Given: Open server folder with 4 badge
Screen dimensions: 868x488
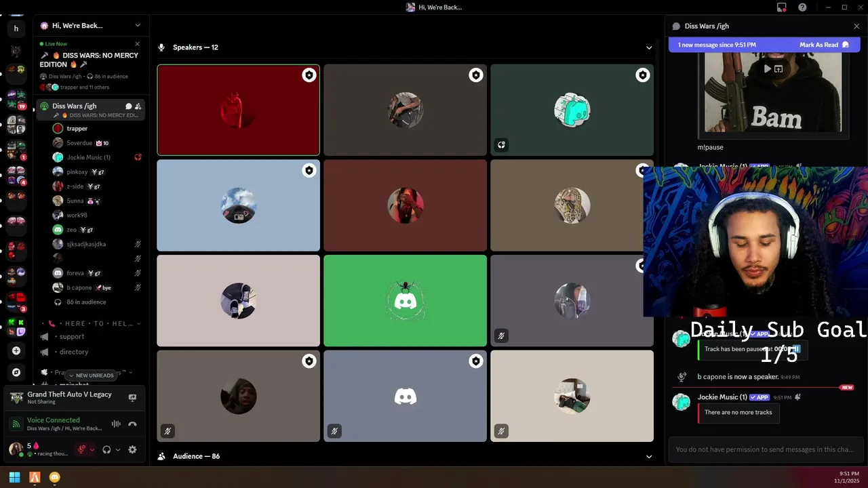Looking at the screenshot, I should [x=16, y=175].
